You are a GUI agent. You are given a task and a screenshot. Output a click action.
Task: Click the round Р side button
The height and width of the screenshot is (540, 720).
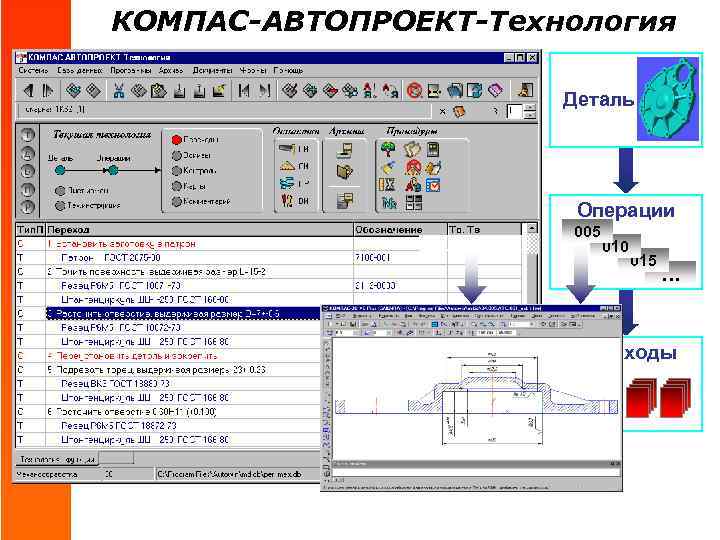tap(28, 207)
